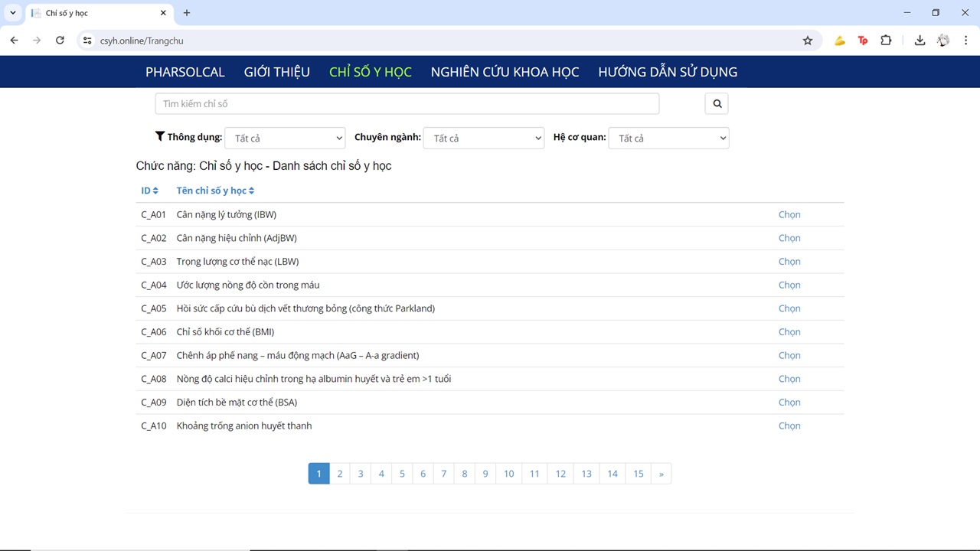Choose Parkland formula row via Chọn

[789, 308]
